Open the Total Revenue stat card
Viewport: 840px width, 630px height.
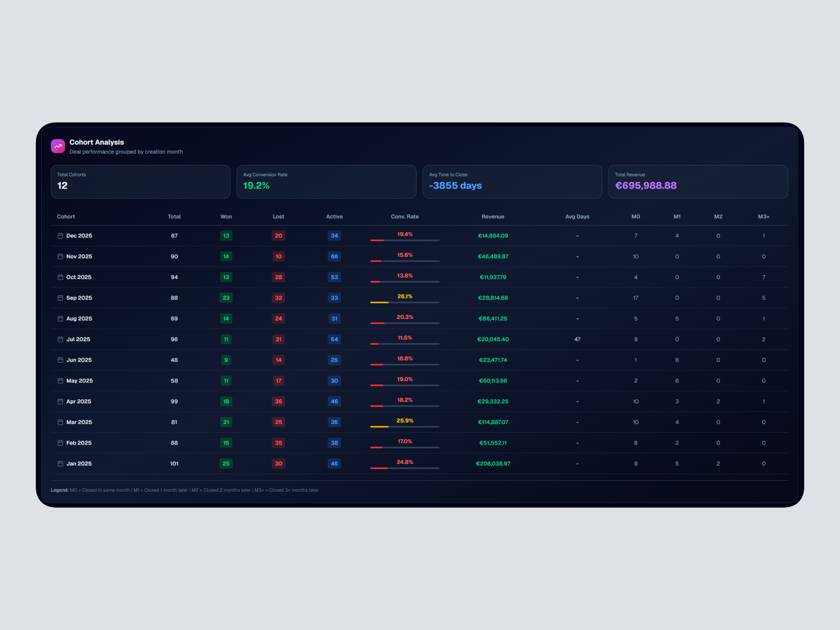tap(698, 182)
